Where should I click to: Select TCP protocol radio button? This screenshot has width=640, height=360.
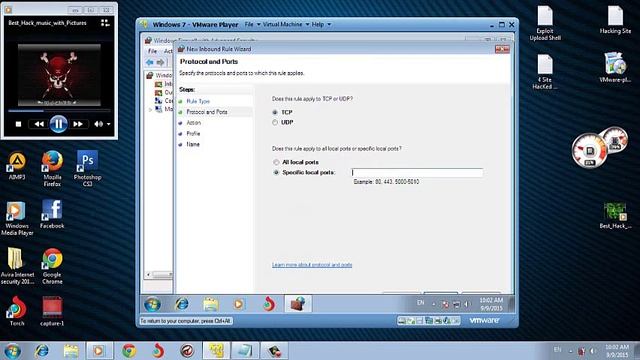(275, 112)
